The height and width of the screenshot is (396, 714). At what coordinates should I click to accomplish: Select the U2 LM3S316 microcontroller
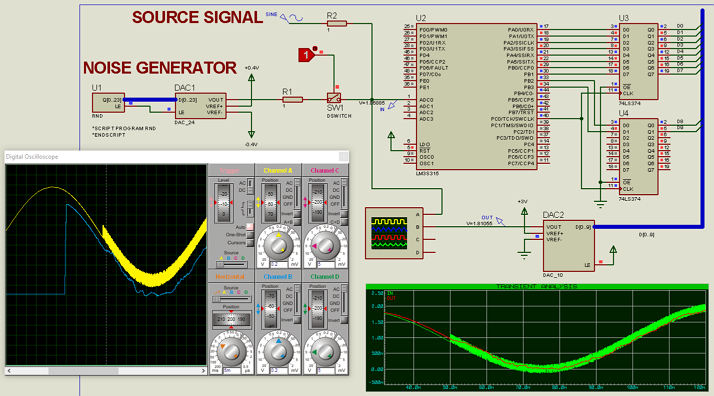coord(476,96)
